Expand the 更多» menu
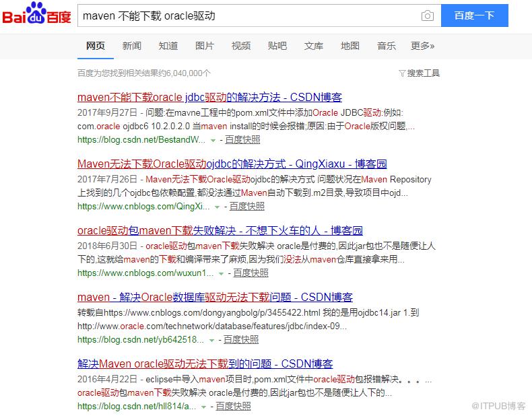The image size is (532, 416). pyautogui.click(x=422, y=46)
